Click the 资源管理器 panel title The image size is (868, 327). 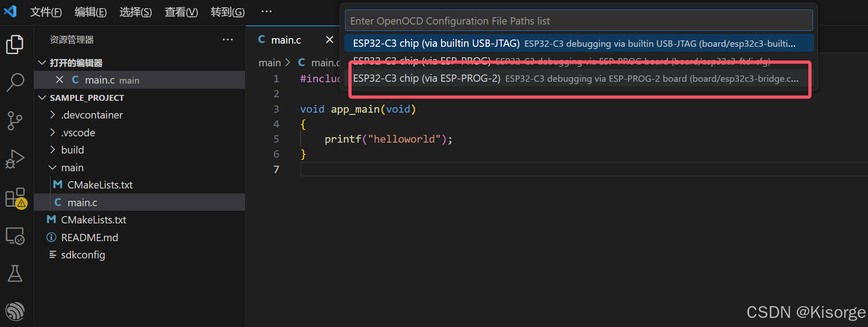[72, 40]
